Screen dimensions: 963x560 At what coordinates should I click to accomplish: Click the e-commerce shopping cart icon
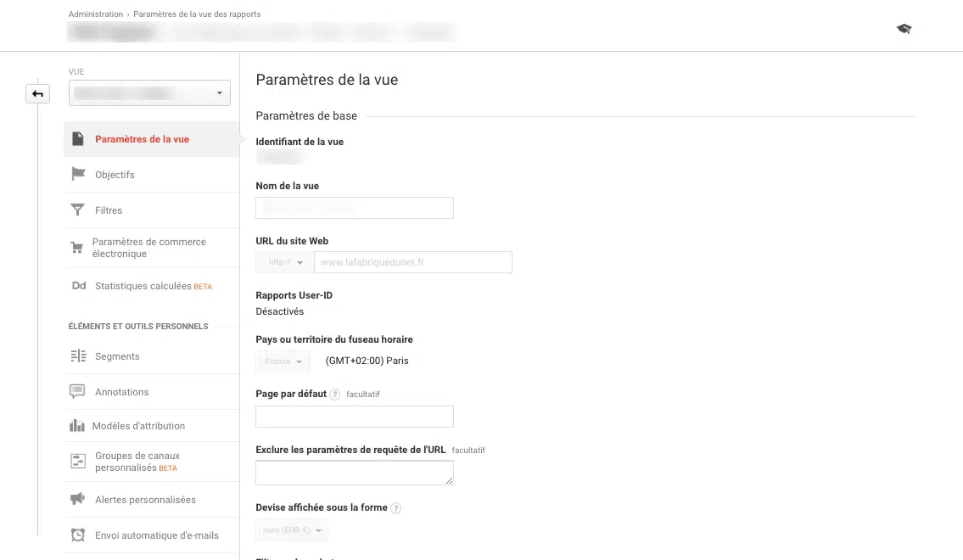(x=77, y=248)
